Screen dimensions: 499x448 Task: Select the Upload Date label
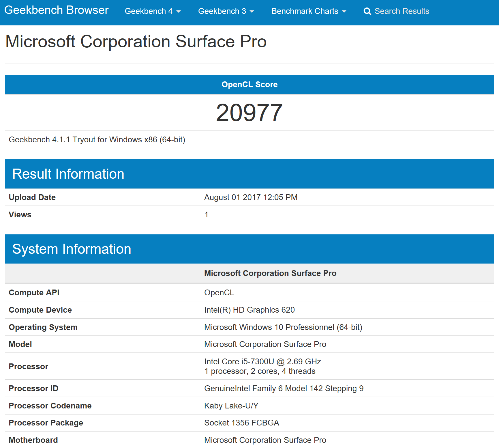coord(32,197)
